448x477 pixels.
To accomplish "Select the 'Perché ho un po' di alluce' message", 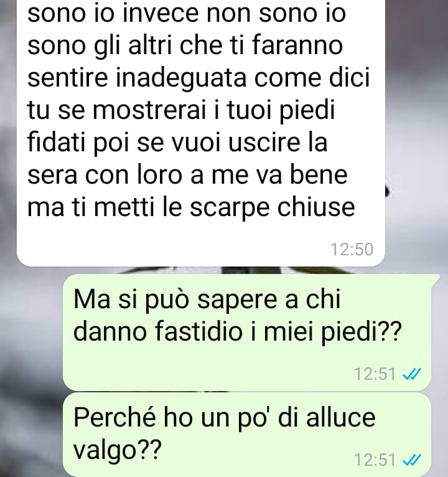I will point(247,435).
